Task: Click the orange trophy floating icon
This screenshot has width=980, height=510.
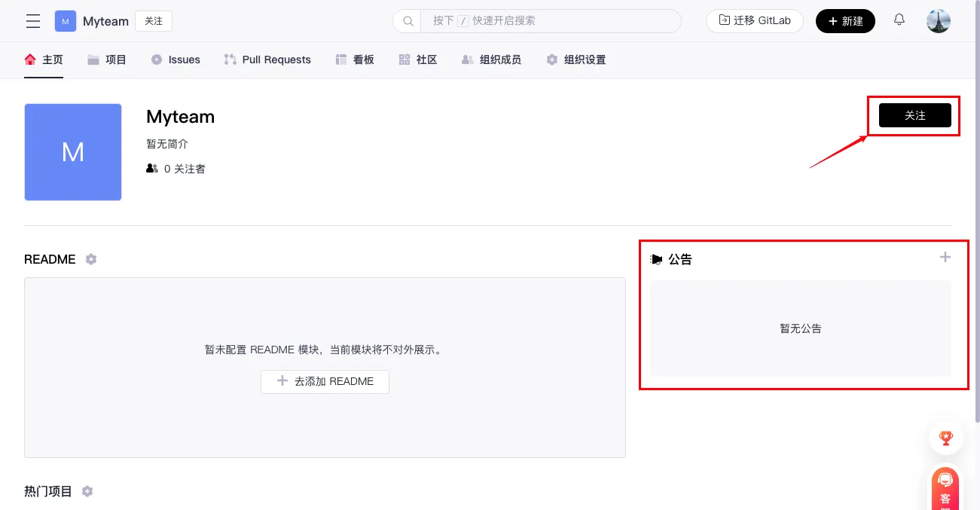Action: (945, 437)
